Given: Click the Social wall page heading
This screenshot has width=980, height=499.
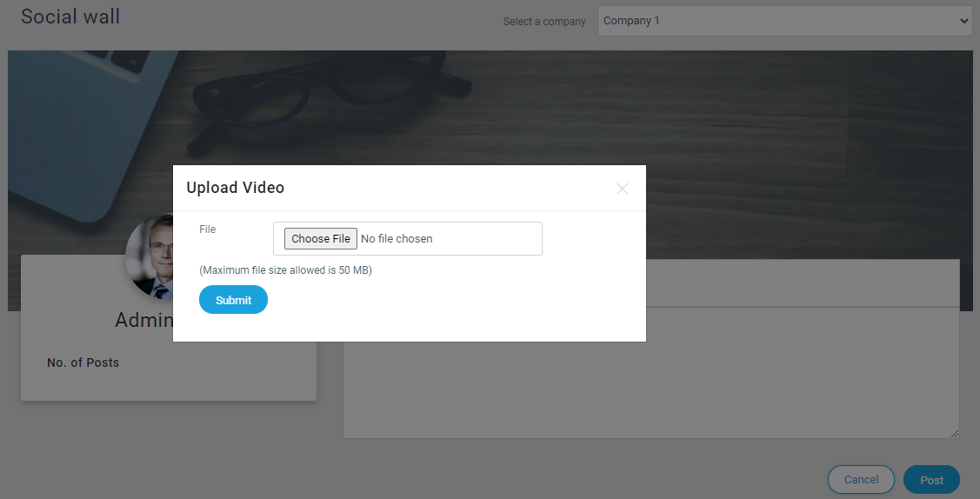Looking at the screenshot, I should pos(70,17).
